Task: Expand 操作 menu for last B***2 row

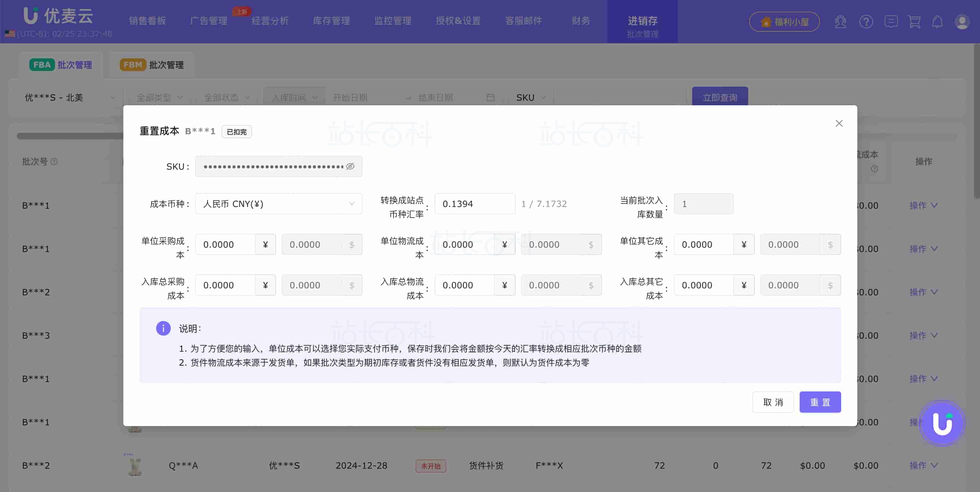Action: pyautogui.click(x=923, y=465)
